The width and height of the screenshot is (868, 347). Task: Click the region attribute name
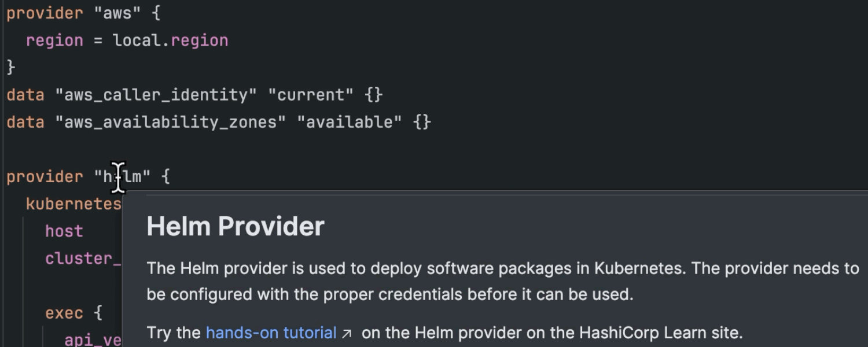click(x=54, y=40)
